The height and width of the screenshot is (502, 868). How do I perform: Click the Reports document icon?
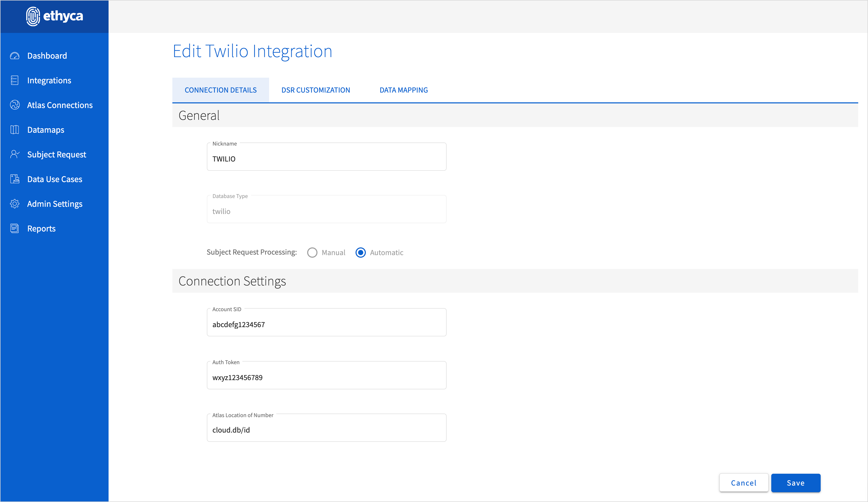tap(14, 229)
